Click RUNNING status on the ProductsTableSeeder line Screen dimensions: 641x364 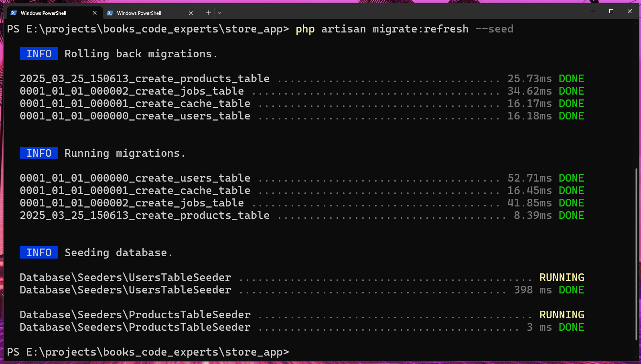[x=562, y=315]
